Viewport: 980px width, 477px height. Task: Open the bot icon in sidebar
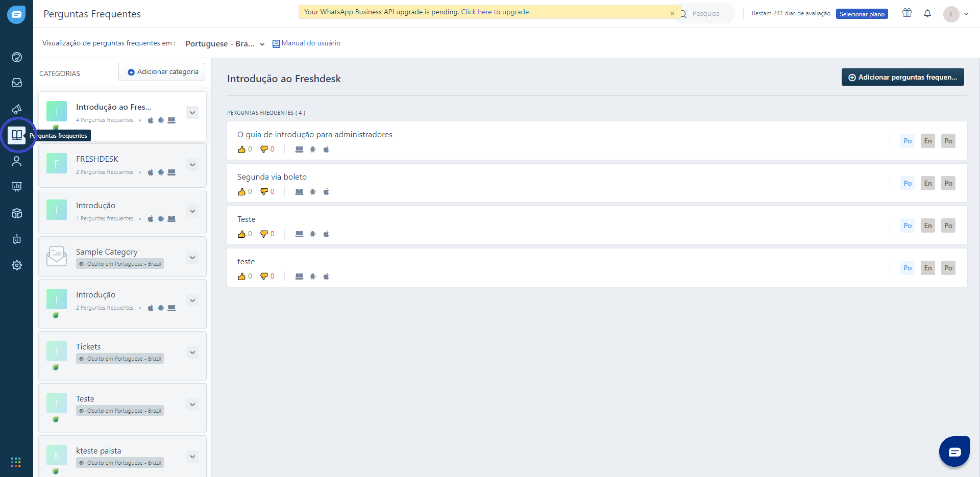click(x=17, y=239)
